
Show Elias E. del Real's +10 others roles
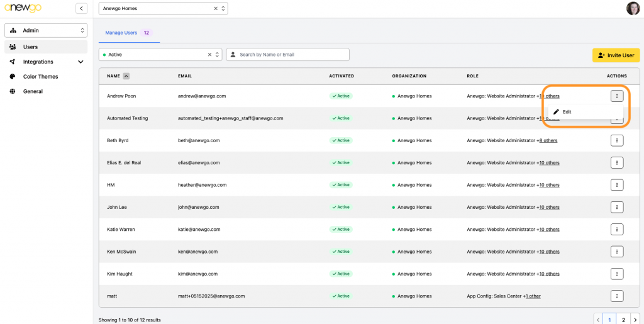pos(549,162)
